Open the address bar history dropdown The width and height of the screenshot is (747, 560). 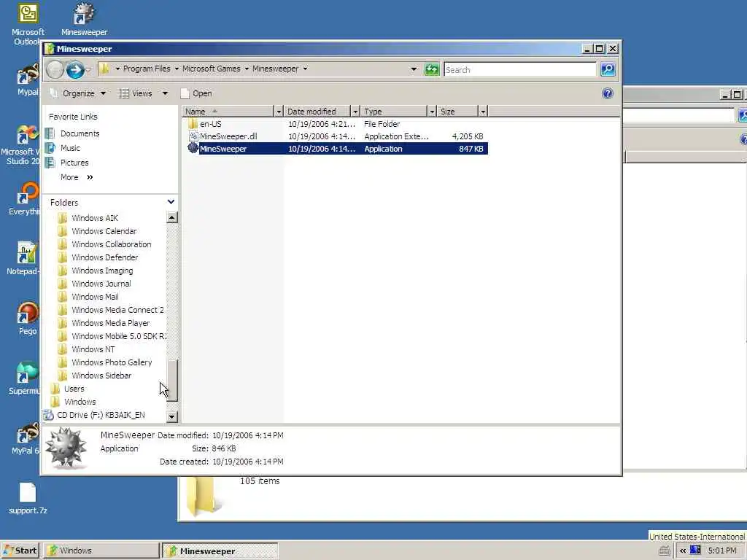(414, 69)
